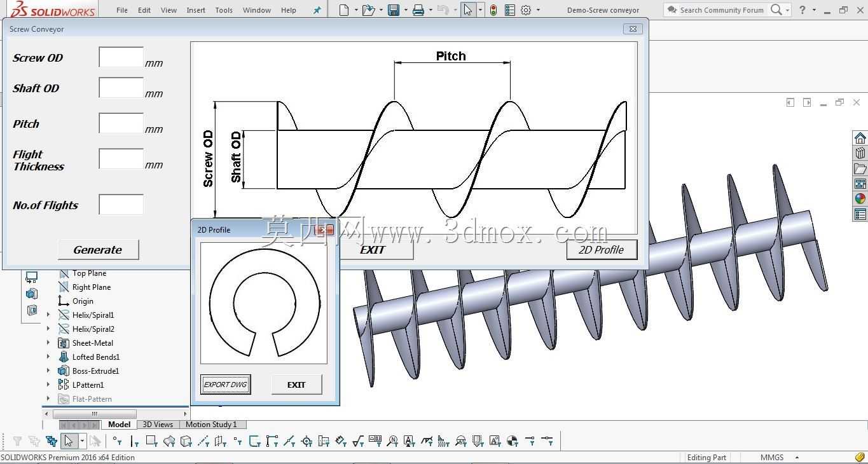868x464 pixels.
Task: Click the New document icon
Action: [344, 10]
